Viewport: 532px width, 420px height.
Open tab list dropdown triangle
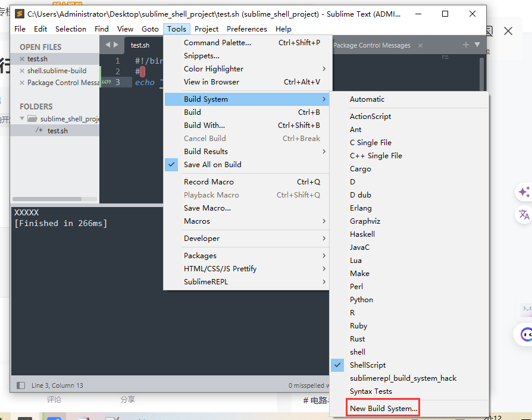(477, 45)
